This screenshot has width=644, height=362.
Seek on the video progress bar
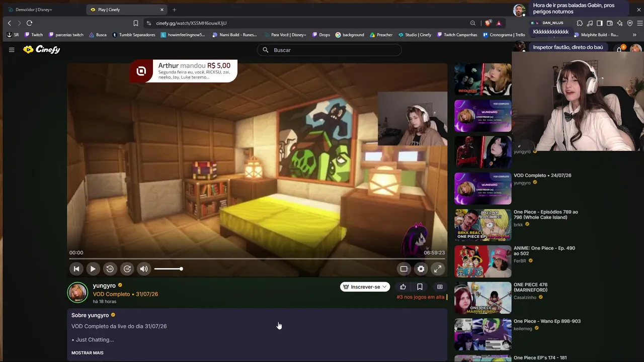coord(257,259)
